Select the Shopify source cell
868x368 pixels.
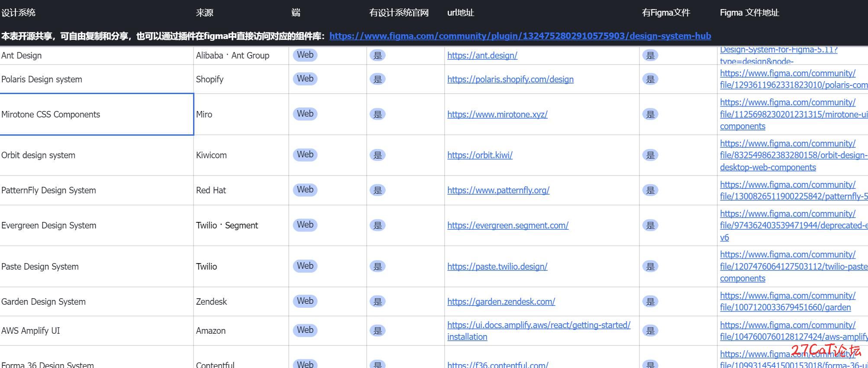(x=241, y=79)
